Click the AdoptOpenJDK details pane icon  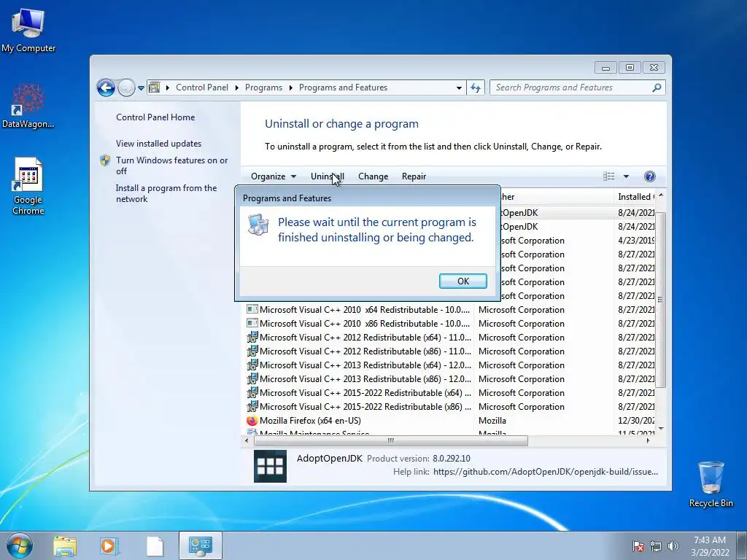(x=270, y=466)
